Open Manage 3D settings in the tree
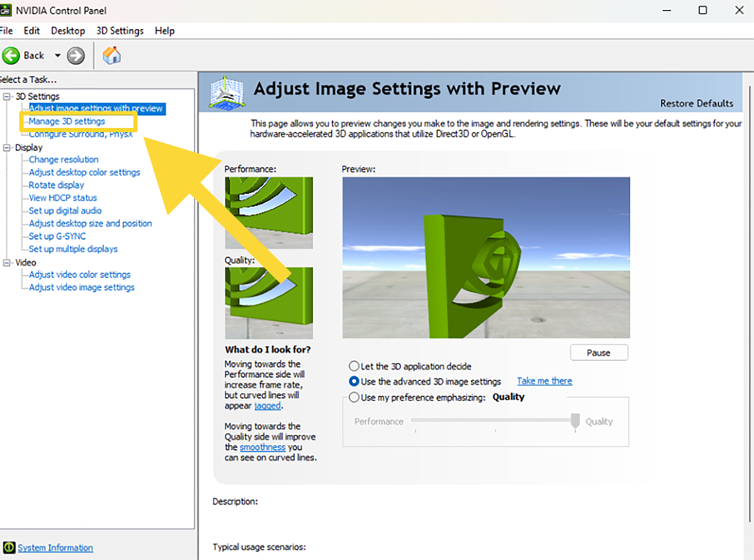754x560 pixels. [67, 121]
